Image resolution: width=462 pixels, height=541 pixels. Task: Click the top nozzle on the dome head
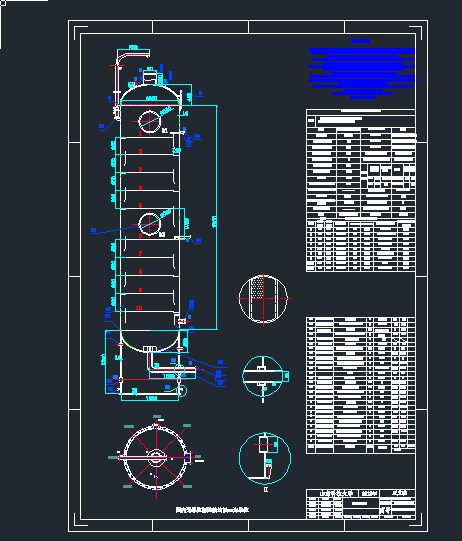pos(150,77)
